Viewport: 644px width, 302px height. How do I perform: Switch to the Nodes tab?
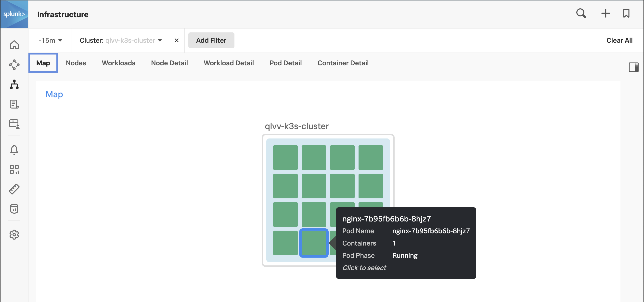pyautogui.click(x=76, y=63)
